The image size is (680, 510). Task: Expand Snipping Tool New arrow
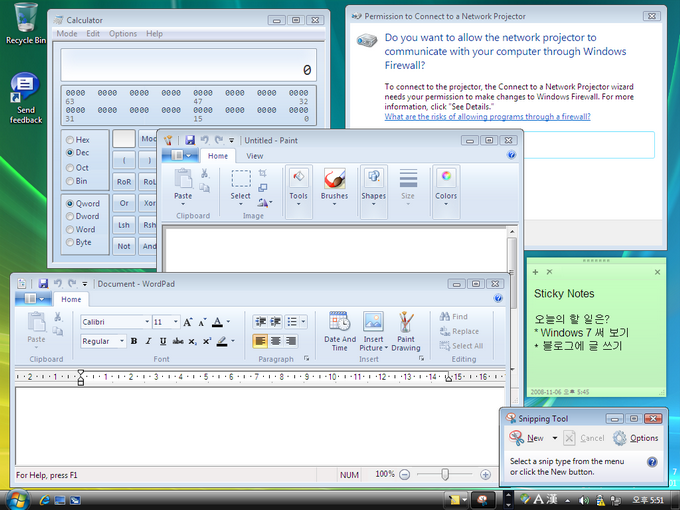[555, 438]
